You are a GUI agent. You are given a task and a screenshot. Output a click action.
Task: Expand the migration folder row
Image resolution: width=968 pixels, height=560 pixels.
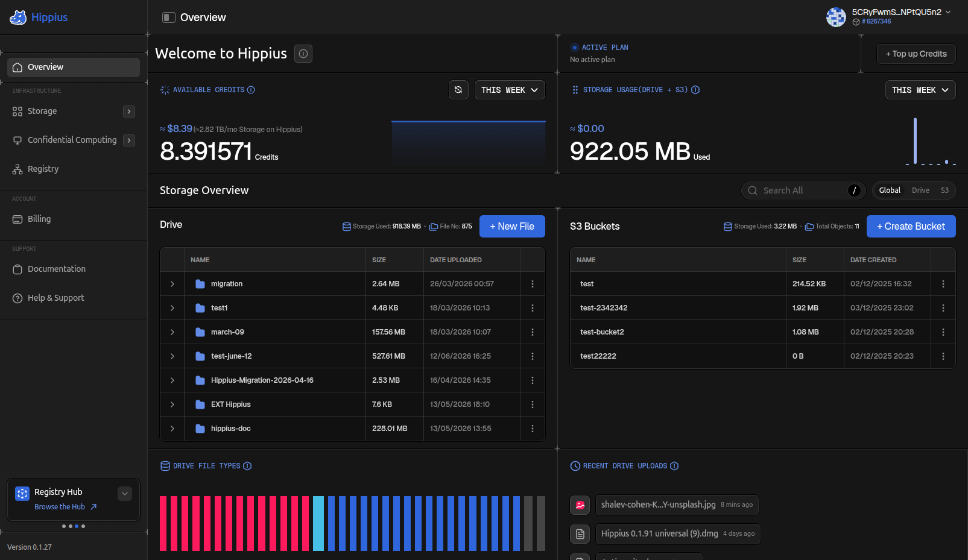click(x=172, y=284)
